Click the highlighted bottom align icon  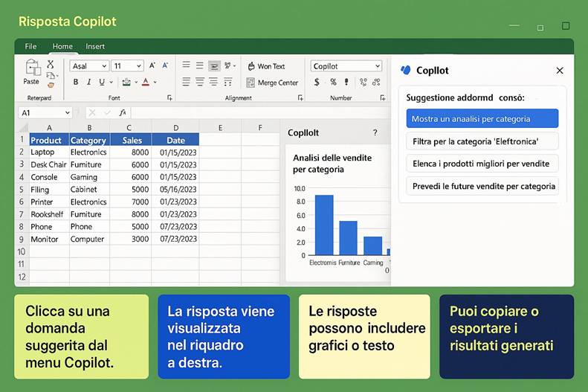(x=214, y=66)
